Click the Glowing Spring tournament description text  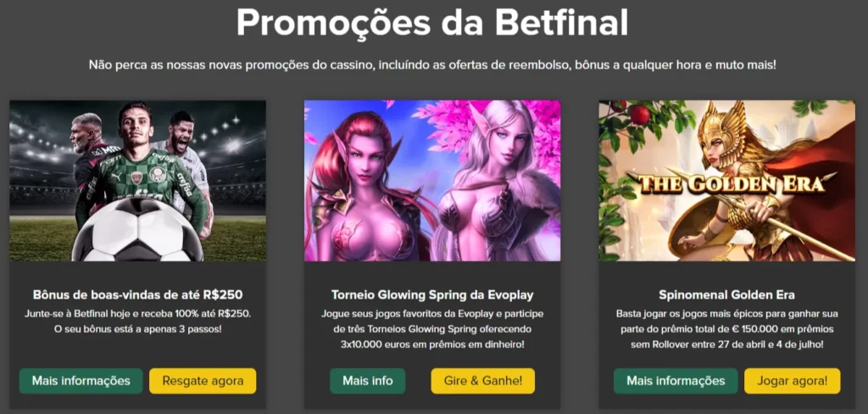432,328
